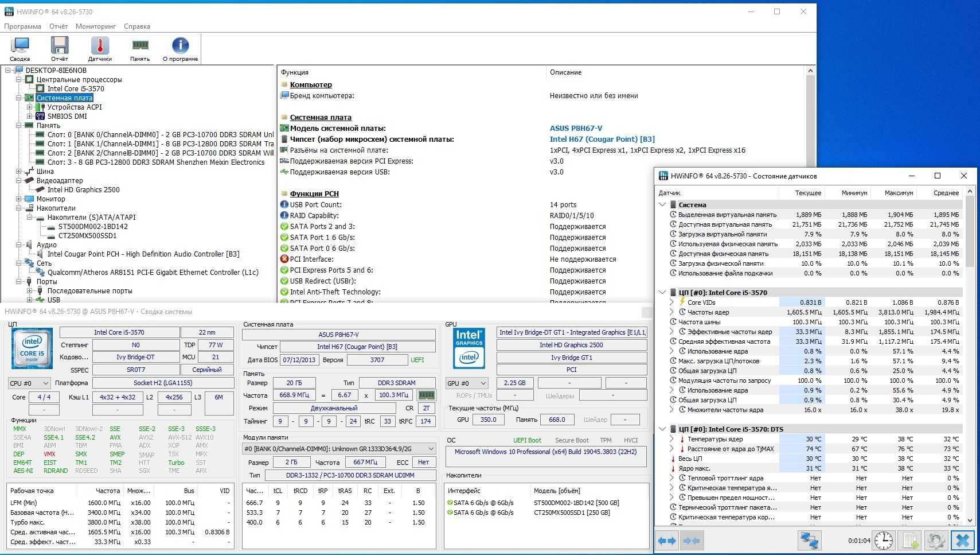Select CT250MX500SSD1 drive in the tree
This screenshot has height=555, width=980.
[x=87, y=236]
